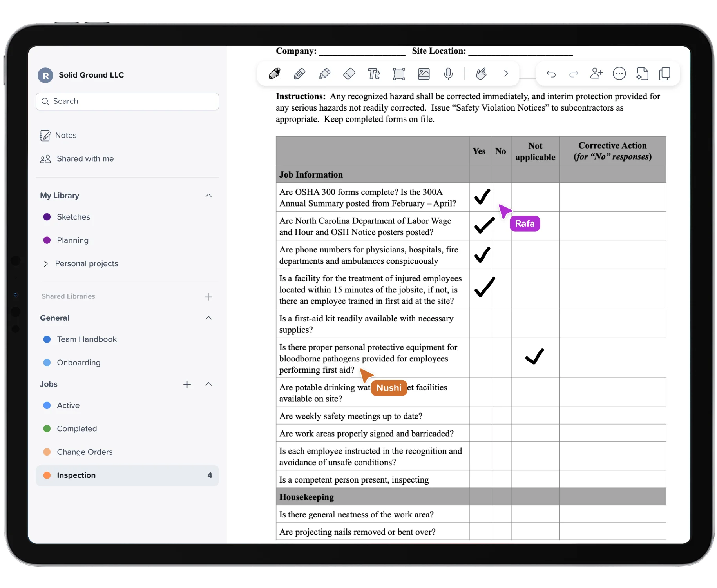Image resolution: width=717 pixels, height=588 pixels.
Task: Add a new item to Jobs
Action: pos(187,384)
